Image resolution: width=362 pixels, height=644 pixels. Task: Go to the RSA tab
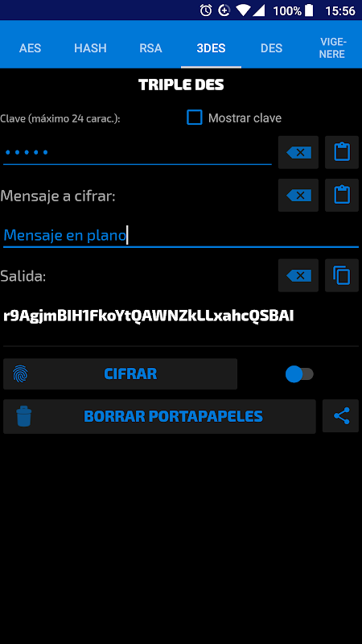pos(150,48)
